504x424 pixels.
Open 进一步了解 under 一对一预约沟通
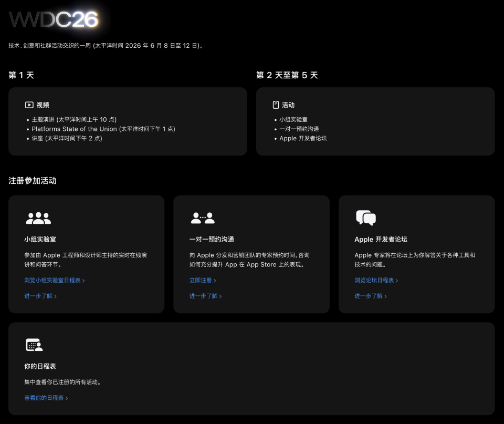pos(206,296)
